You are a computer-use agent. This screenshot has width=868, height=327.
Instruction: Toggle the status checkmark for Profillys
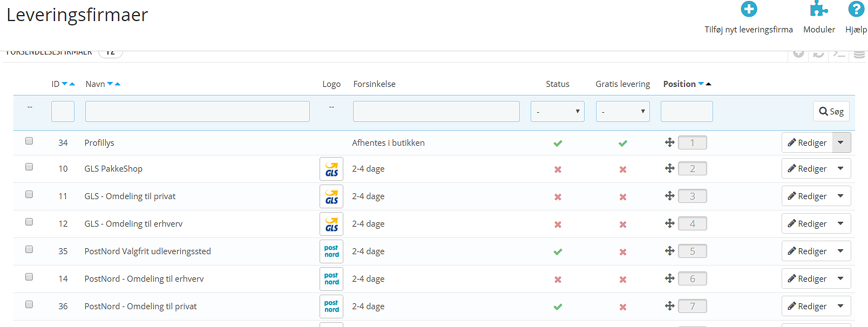tap(558, 144)
